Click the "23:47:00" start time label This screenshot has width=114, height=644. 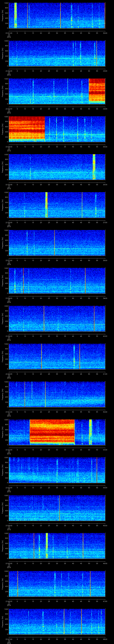[x=9, y=639]
